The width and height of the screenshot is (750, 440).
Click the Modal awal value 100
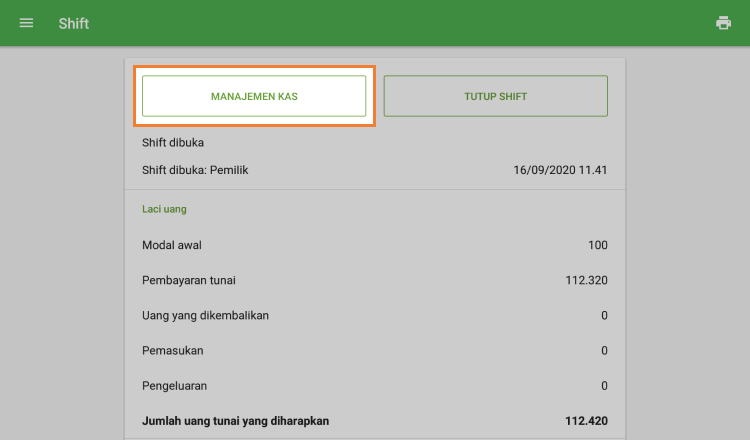[x=597, y=245]
